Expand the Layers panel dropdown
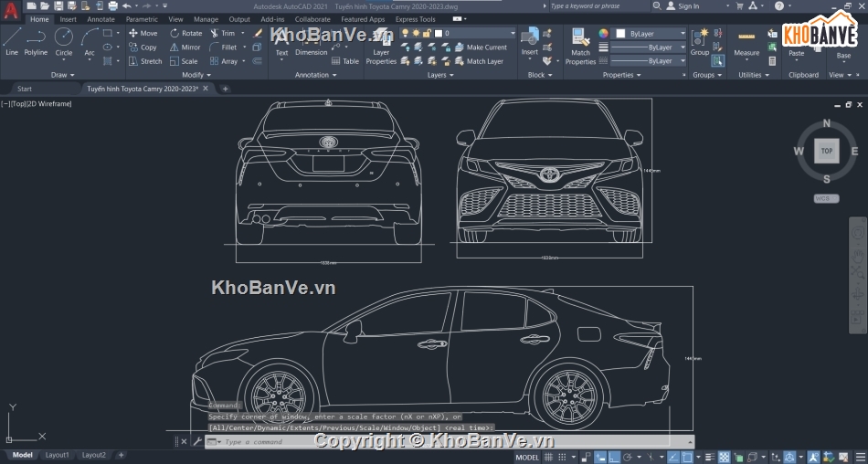Viewport: 868px width, 464px height. [x=440, y=75]
